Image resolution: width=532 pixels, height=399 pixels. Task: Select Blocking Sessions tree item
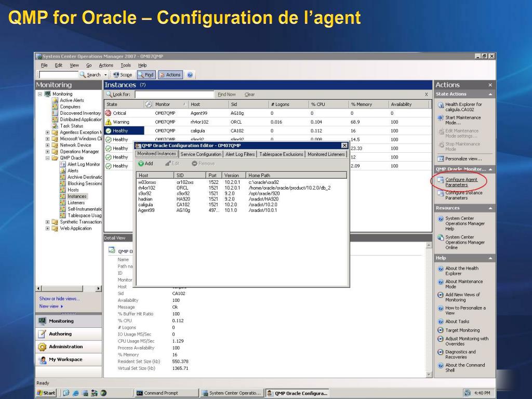point(85,183)
